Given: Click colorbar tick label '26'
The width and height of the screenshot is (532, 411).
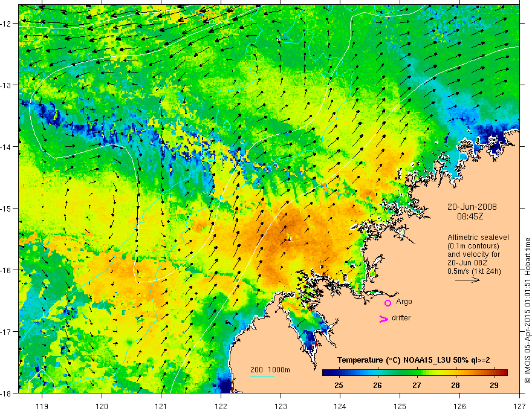Looking at the screenshot, I should coord(378,385).
